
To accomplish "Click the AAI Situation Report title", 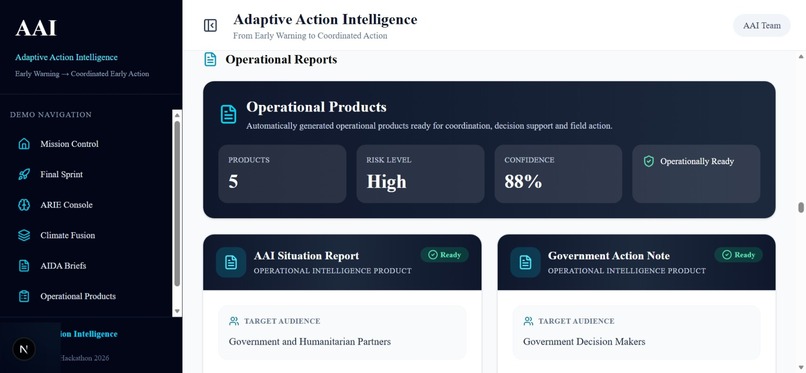I will coord(306,256).
